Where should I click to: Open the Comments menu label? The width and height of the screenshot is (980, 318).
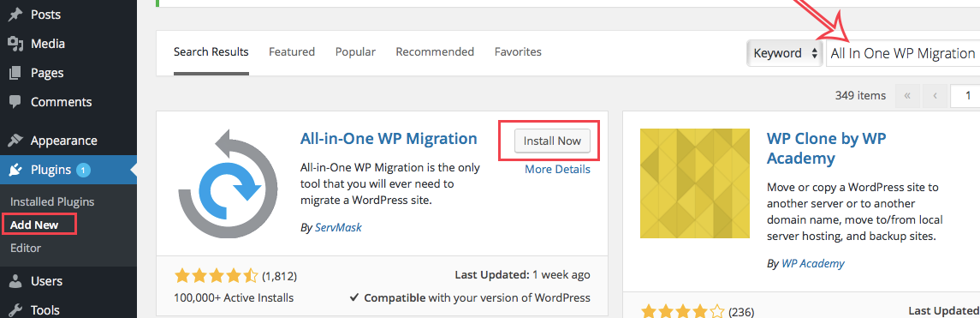[62, 102]
